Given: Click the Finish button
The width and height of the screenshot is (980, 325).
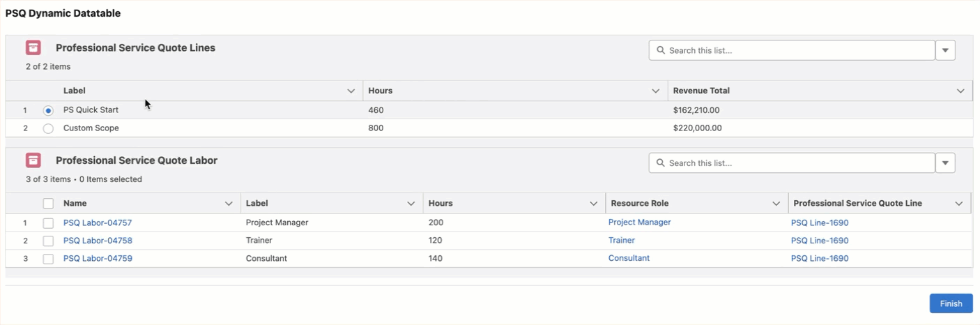Looking at the screenshot, I should (951, 303).
